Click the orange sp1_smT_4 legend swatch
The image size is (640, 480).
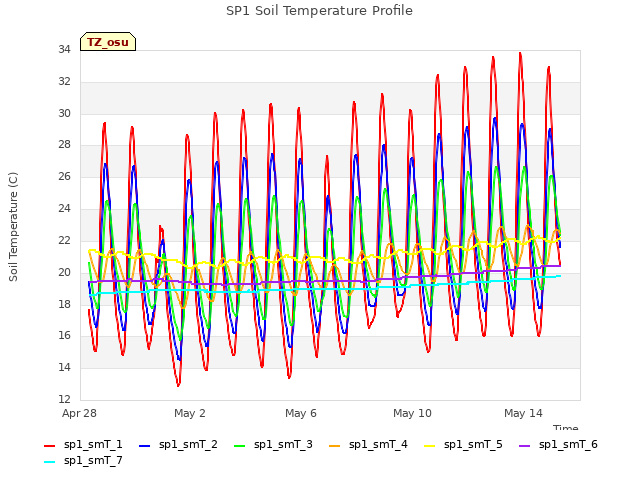(334, 446)
